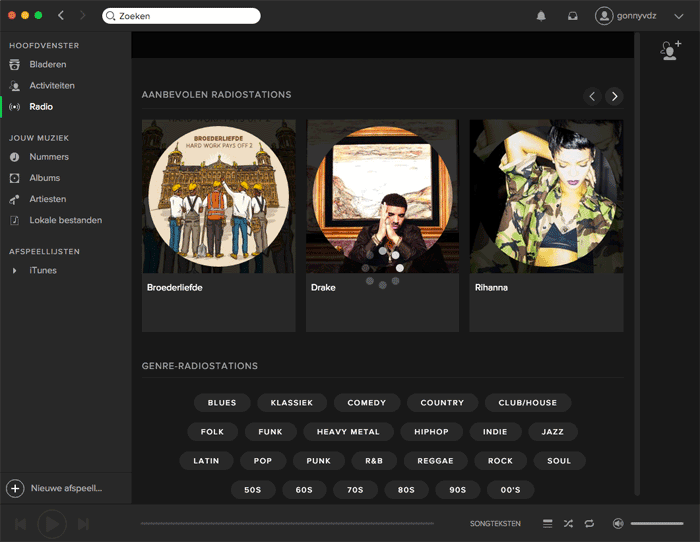Viewport: 700px width, 542px height.
Task: Open Bladeren in the sidebar
Action: click(48, 64)
